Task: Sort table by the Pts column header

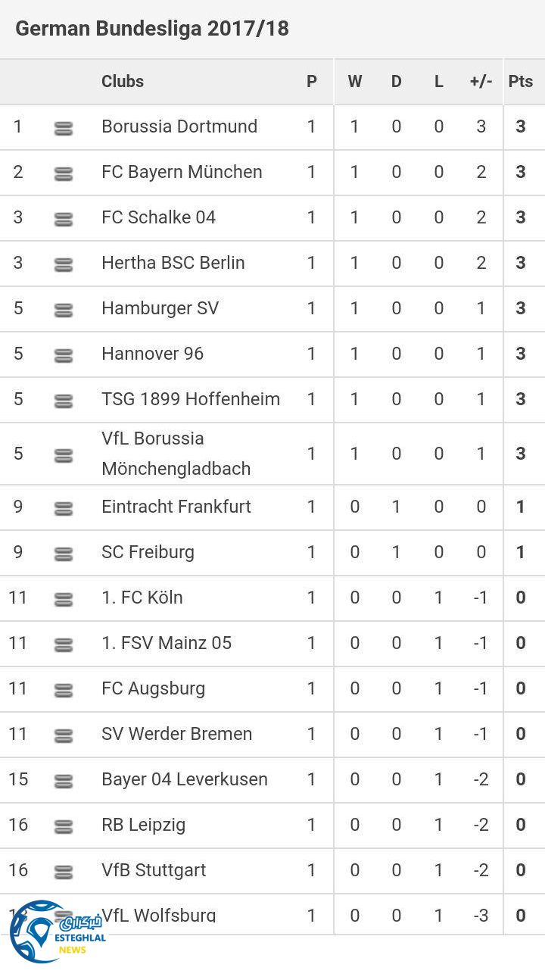Action: tap(520, 82)
